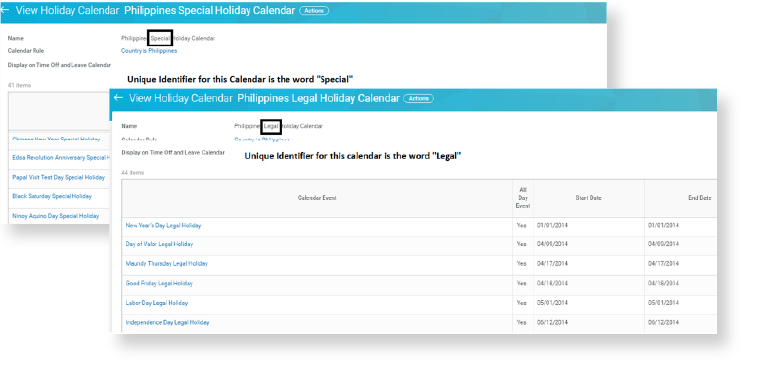The image size is (769, 374).
Task: Open Black Saturday Special Holiday link
Action: [x=52, y=196]
